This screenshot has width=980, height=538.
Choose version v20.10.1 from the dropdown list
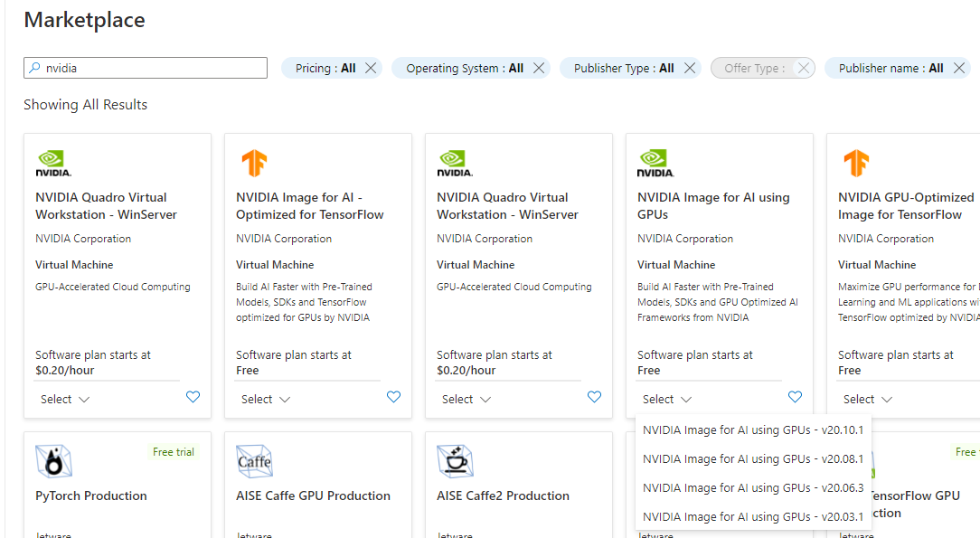[752, 430]
